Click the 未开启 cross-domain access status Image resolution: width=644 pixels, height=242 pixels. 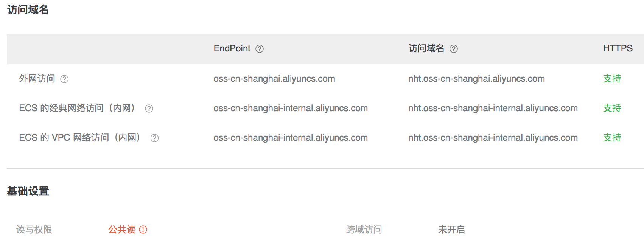pos(451,230)
